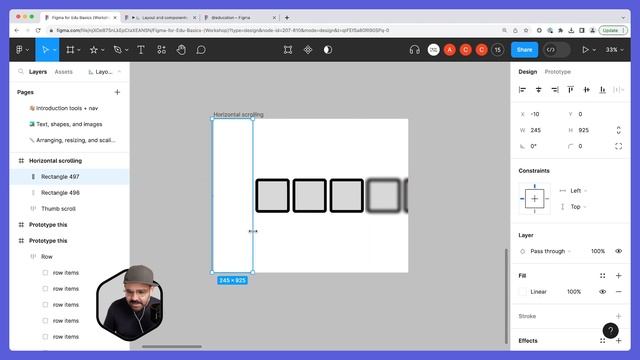The image size is (640, 360).
Task: Remove the Linear fill with minus
Action: point(618,292)
